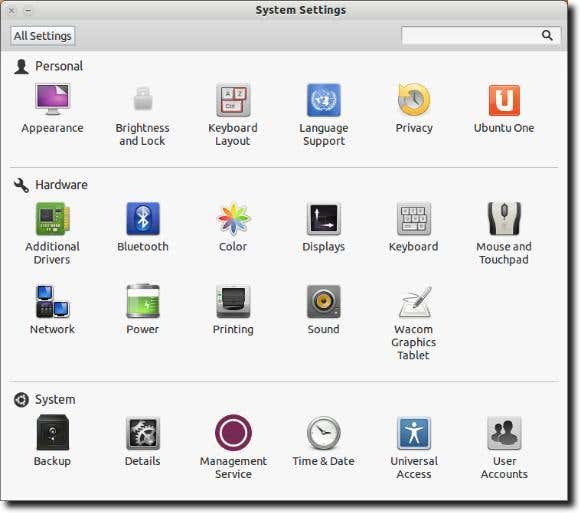Open Mouse and Touchpad settings

tap(504, 233)
